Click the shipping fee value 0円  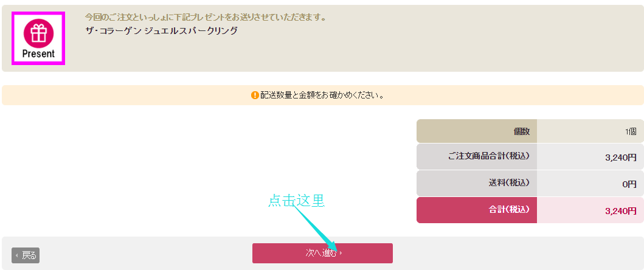pyautogui.click(x=629, y=184)
